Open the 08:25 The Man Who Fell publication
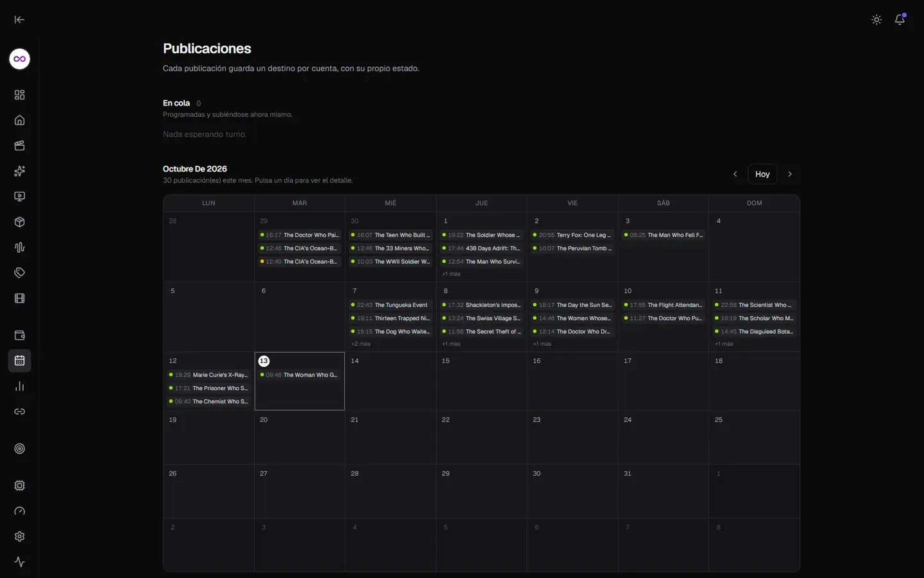 point(663,235)
